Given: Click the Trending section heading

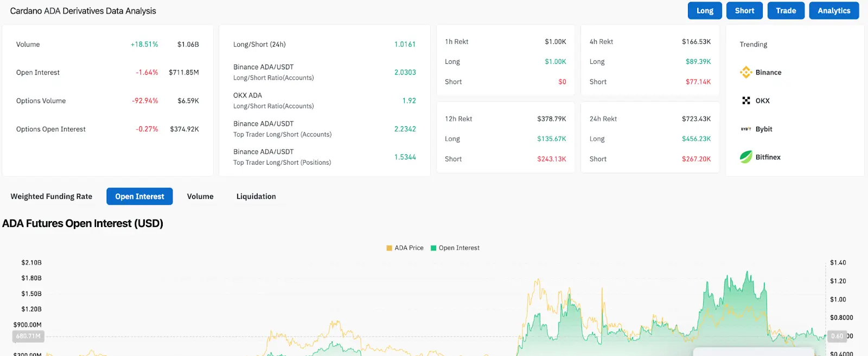Looking at the screenshot, I should [754, 44].
